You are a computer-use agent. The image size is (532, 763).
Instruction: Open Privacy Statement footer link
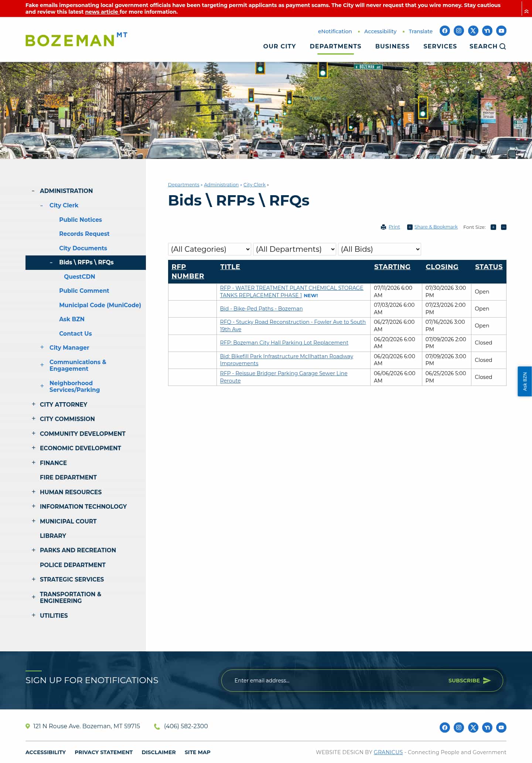pyautogui.click(x=103, y=752)
